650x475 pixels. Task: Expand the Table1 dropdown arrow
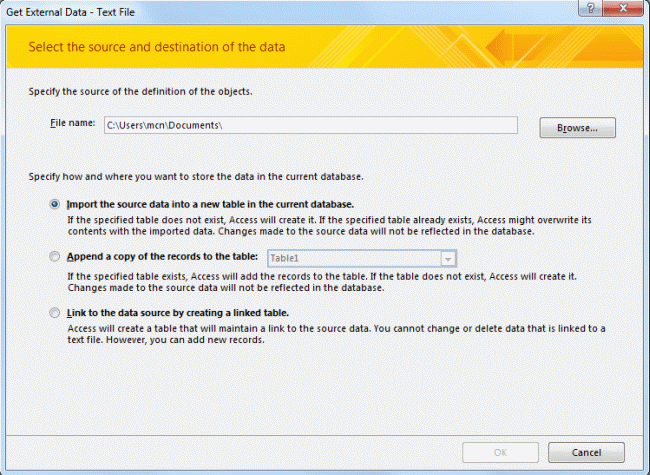[x=449, y=257]
